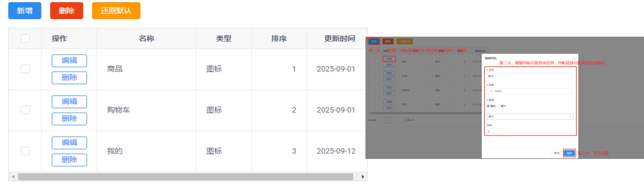
Task: Delete the 购物车 navigation entry
Action: 69,119
